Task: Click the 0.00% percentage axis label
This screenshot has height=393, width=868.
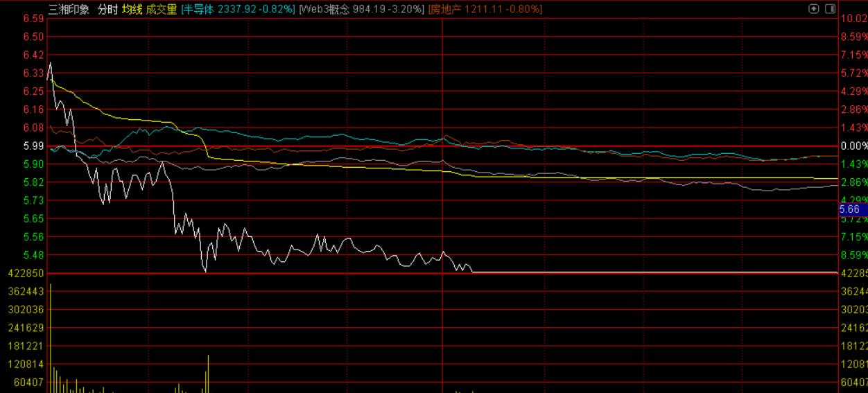Action: (854, 146)
